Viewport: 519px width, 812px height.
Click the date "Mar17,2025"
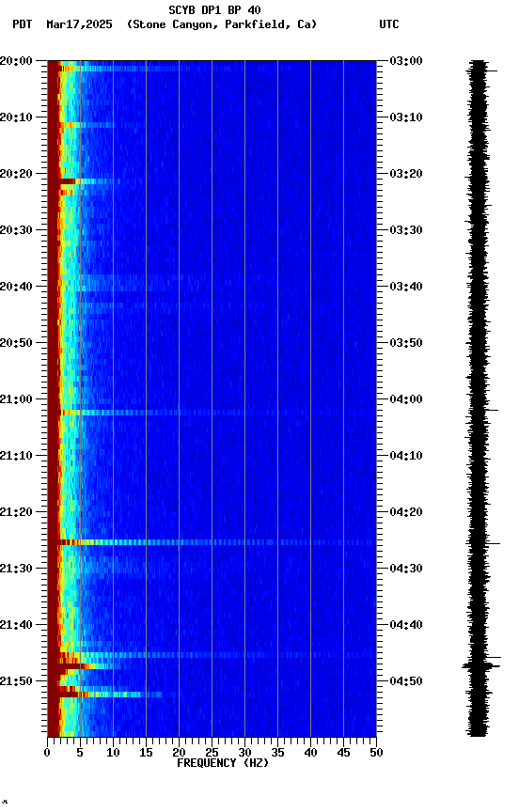tap(79, 24)
